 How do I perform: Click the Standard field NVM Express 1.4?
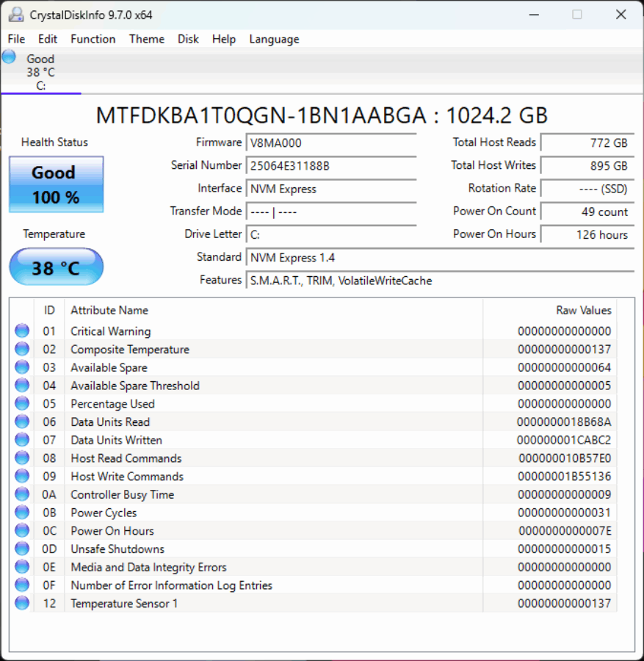coord(440,258)
